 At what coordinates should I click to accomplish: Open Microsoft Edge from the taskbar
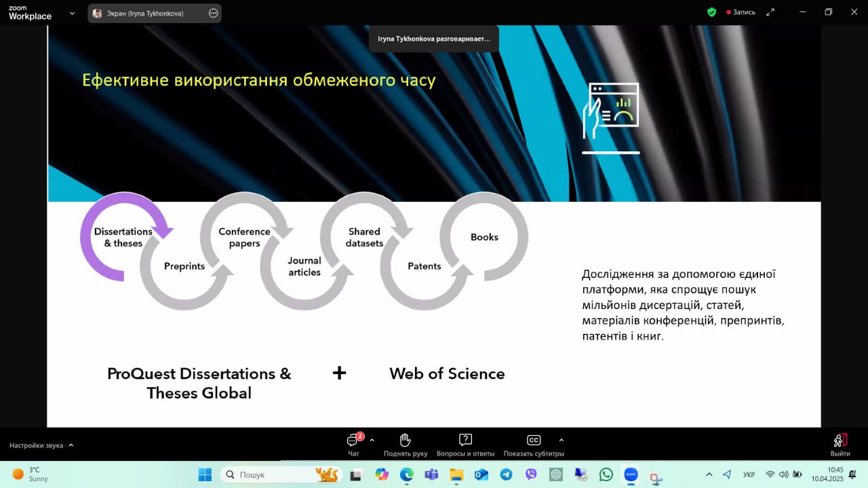[x=406, y=474]
